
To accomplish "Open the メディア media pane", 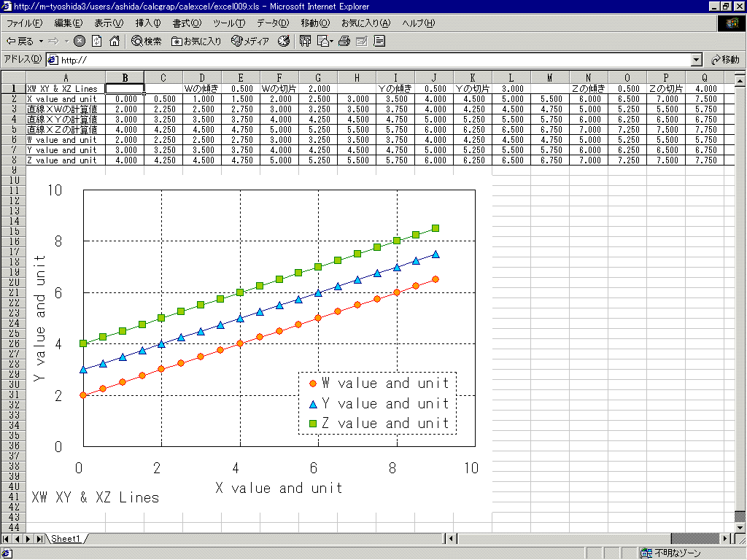I will (x=249, y=41).
